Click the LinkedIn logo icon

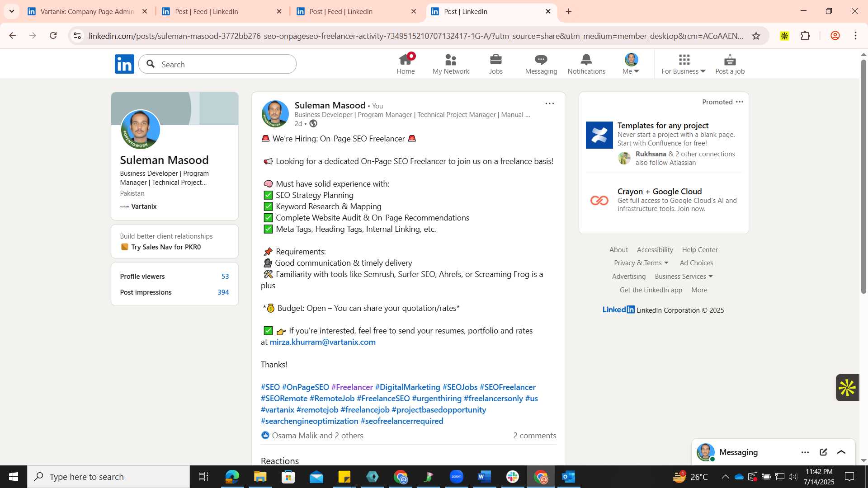124,64
